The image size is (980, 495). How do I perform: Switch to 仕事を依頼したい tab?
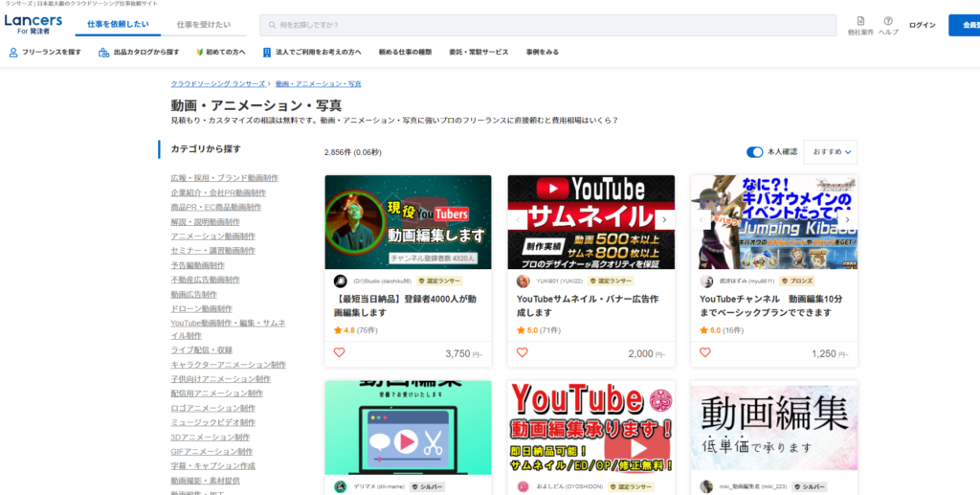point(118,25)
